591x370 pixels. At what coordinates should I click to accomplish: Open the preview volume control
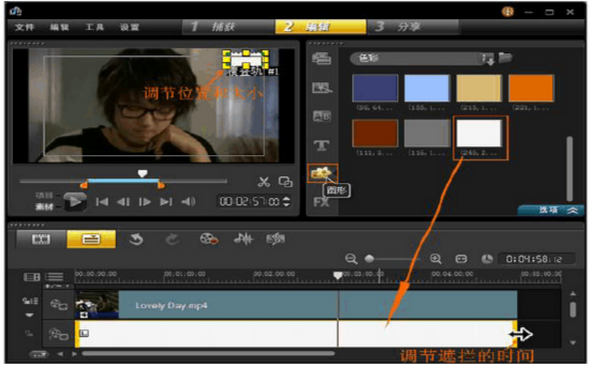tap(188, 202)
